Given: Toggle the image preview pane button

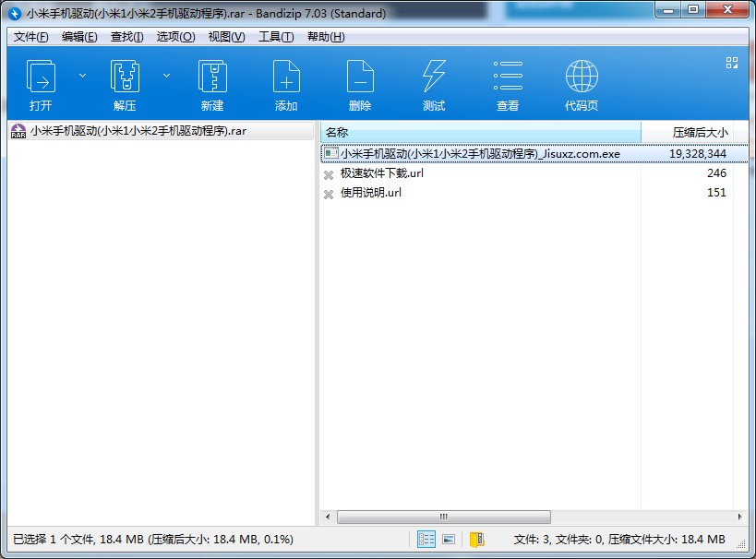Looking at the screenshot, I should click(448, 539).
